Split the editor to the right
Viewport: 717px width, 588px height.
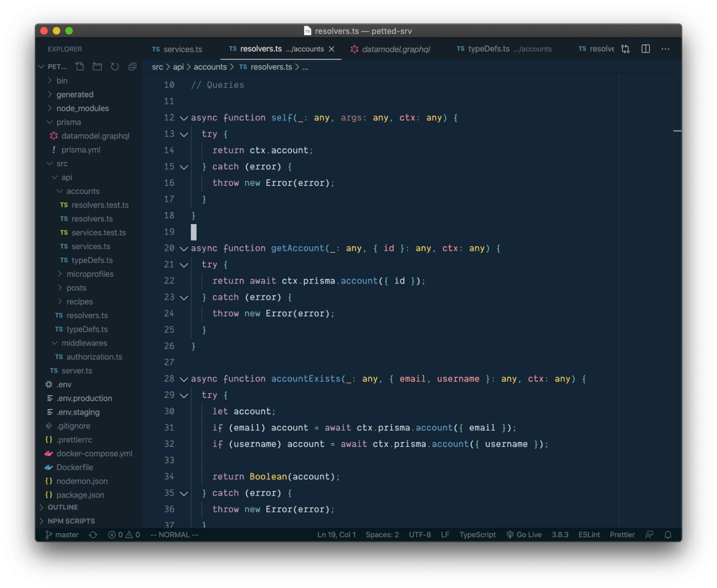coord(645,49)
